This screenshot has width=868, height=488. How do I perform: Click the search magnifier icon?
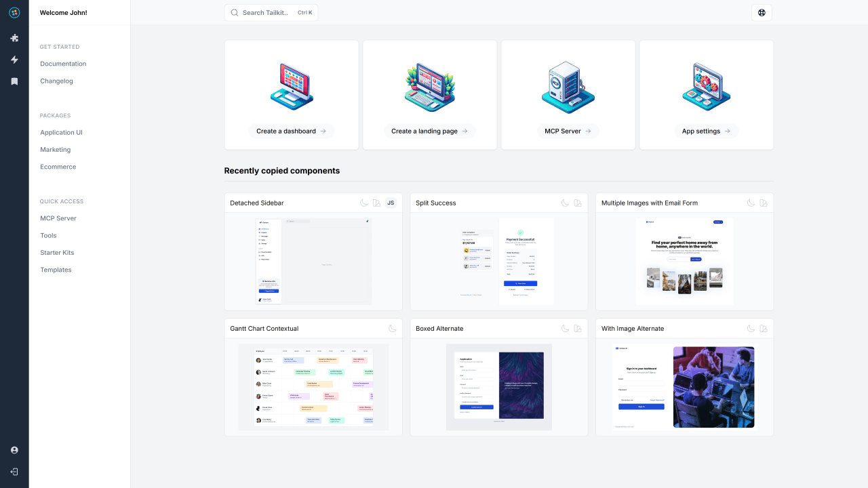(235, 12)
